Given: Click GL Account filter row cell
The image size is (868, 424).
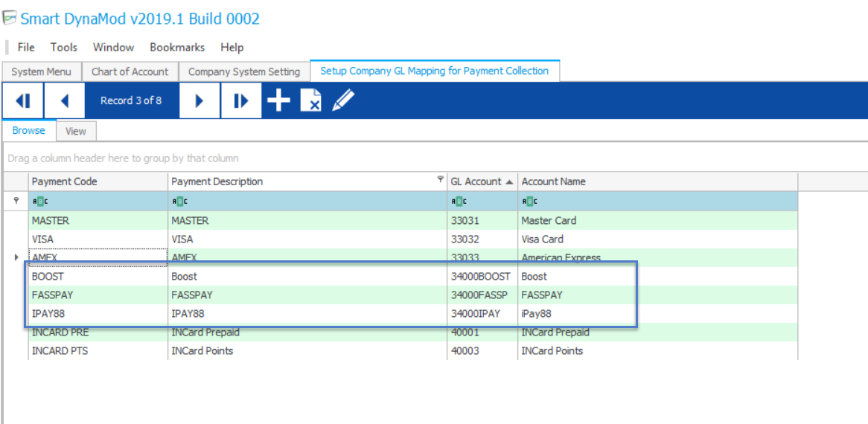Looking at the screenshot, I should 482,202.
